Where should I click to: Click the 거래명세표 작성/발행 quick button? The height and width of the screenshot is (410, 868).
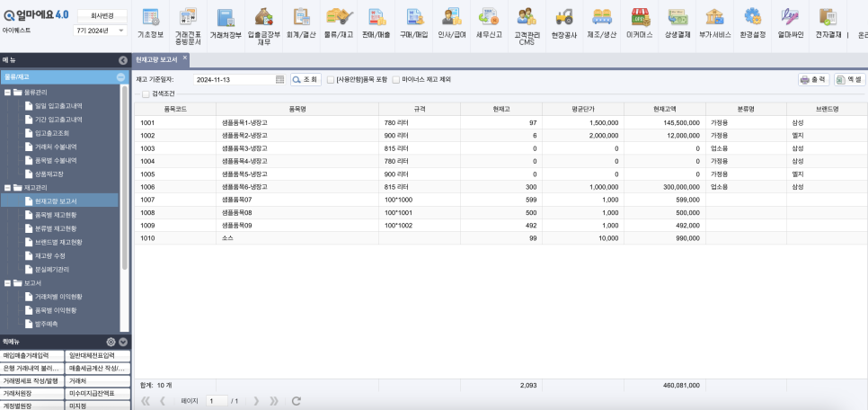(32, 381)
